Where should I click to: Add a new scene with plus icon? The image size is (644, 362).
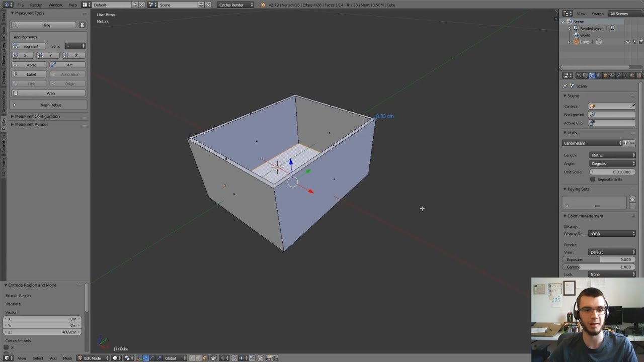tap(201, 5)
